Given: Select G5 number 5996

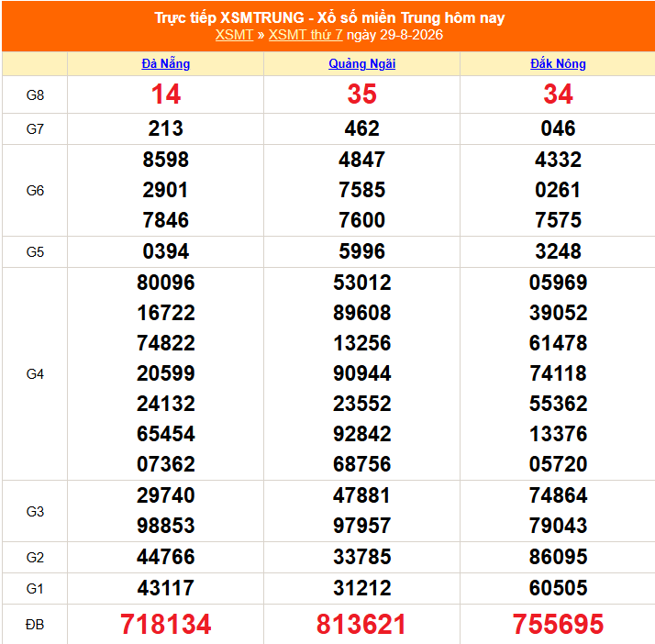Looking at the screenshot, I should point(361,252).
